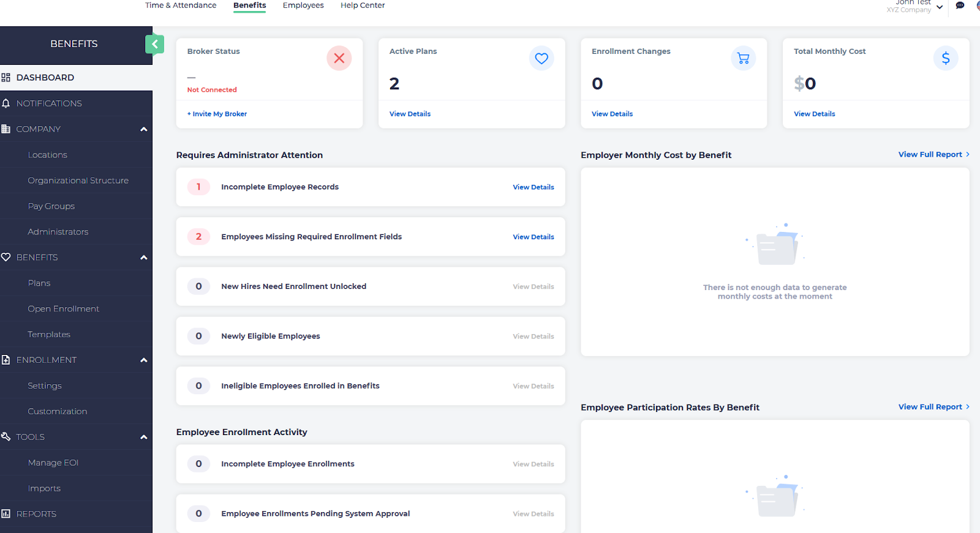Viewport: 980px width, 533px height.
Task: Collapse the Enrollment sidebar section
Action: 144,360
